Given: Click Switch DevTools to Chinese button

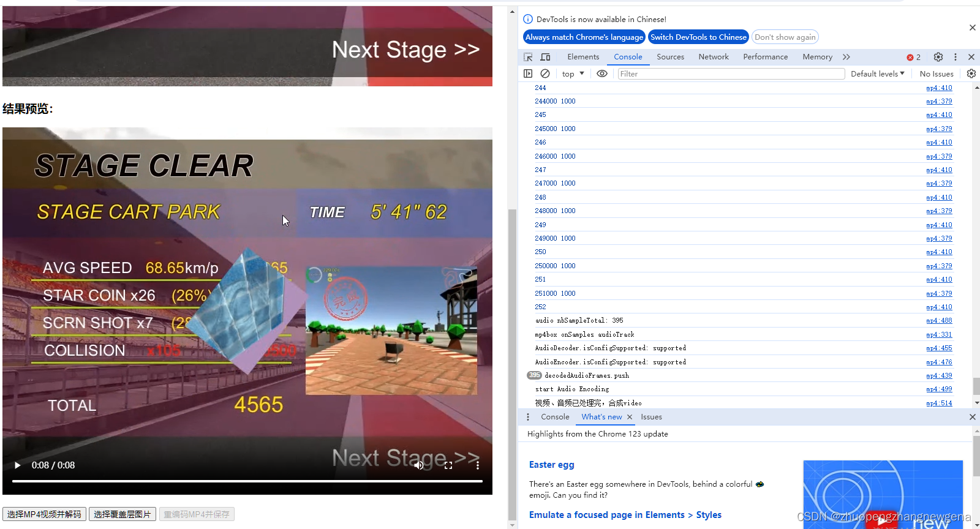Looking at the screenshot, I should coord(698,37).
